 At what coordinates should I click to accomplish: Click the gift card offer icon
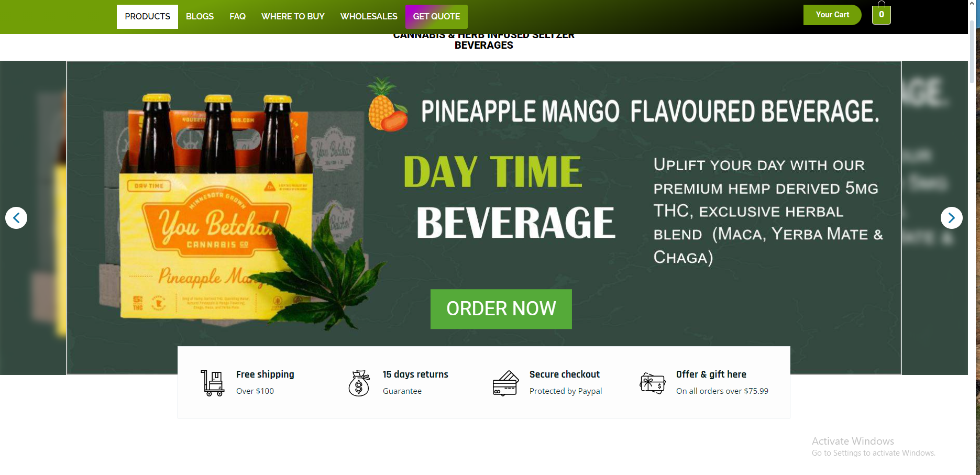tap(653, 383)
